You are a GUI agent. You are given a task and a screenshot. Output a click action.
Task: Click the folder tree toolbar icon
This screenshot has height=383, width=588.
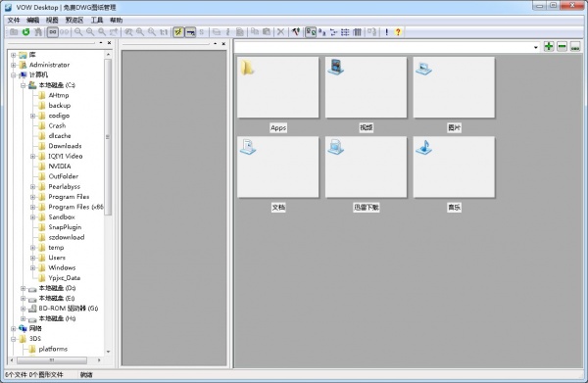click(38, 32)
